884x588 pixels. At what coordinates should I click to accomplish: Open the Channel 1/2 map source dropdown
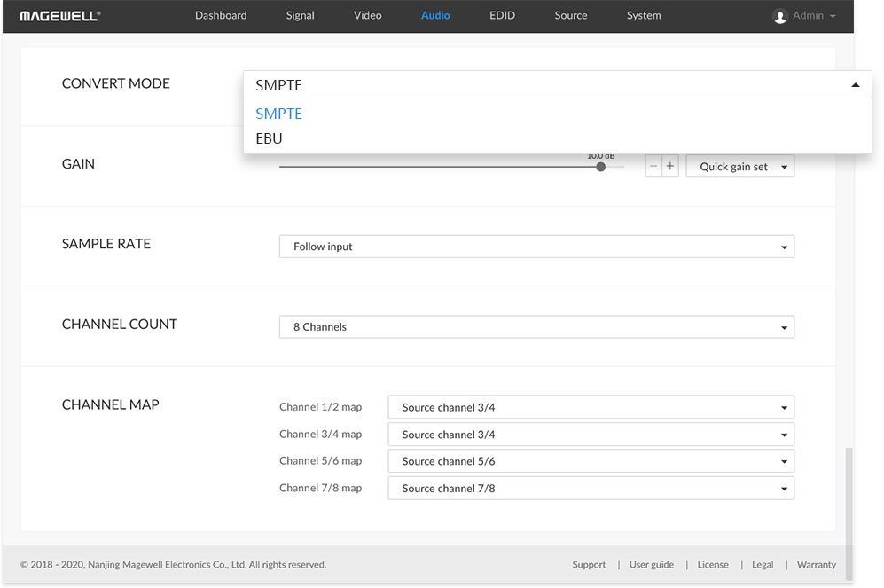click(591, 407)
